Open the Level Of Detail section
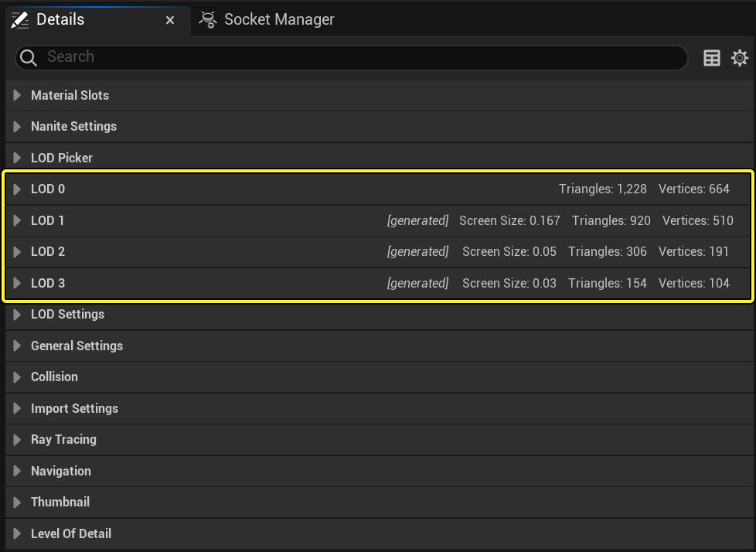This screenshot has height=552, width=756. [x=17, y=533]
